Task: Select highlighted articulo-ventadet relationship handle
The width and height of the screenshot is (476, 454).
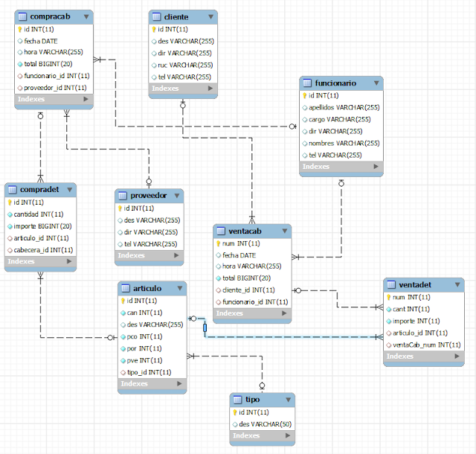Action: 205,328
